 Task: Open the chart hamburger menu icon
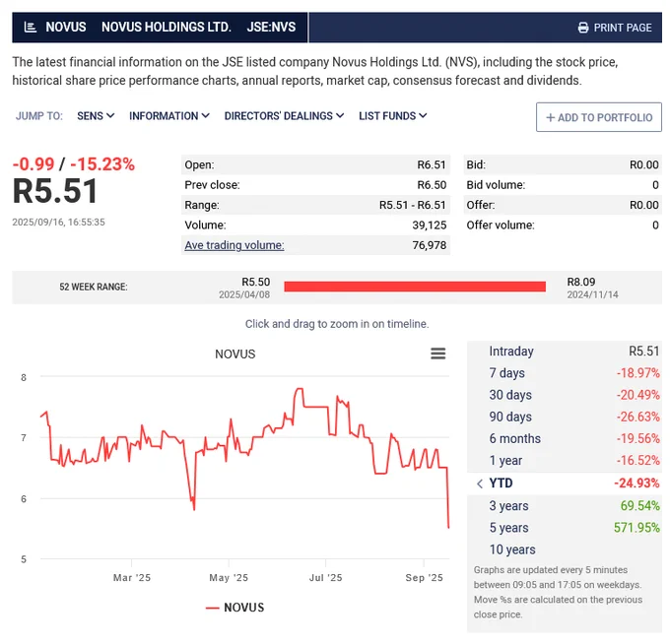click(438, 354)
